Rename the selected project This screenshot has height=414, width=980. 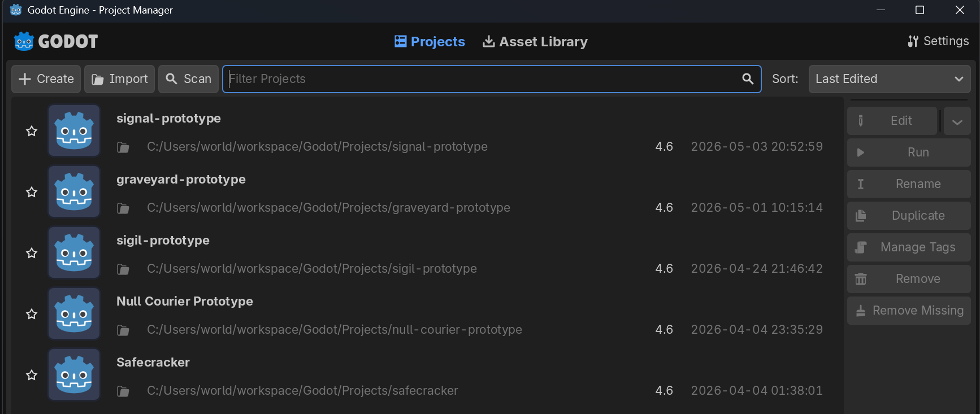(x=909, y=184)
